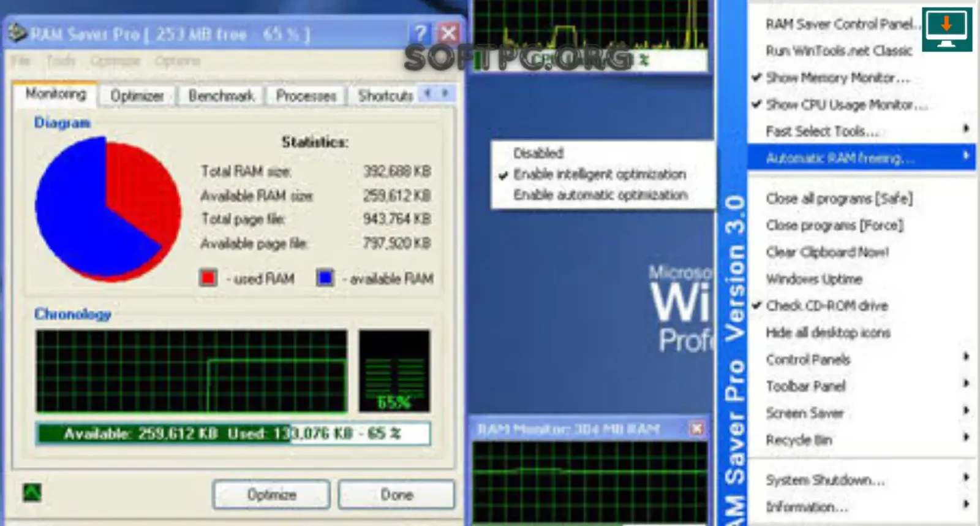Click the RAM usage pie chart
The image size is (980, 526).
pyautogui.click(x=108, y=209)
